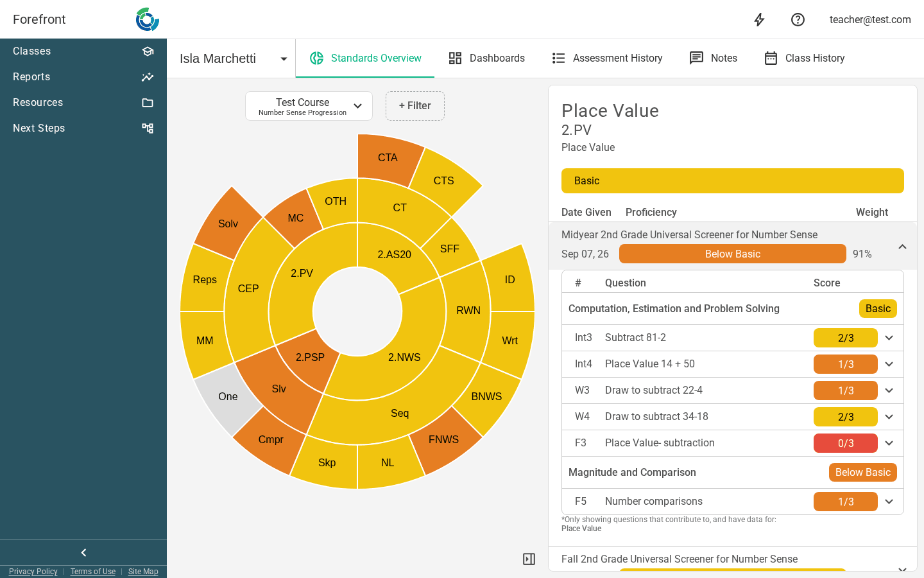Open Classes in the sidebar
924x578 pixels.
[x=83, y=51]
